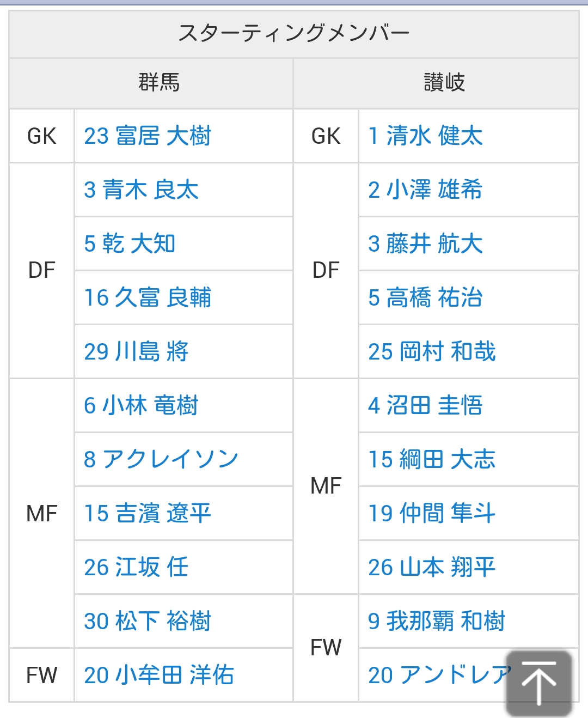This screenshot has width=588, height=718.
Task: Click player 29 川島 將
Action: click(136, 351)
